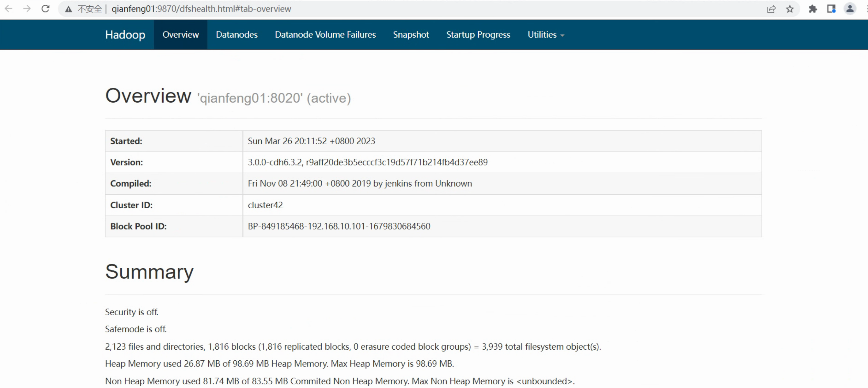The width and height of the screenshot is (868, 388).
Task: Click the Utilities caret arrow
Action: [x=562, y=35]
